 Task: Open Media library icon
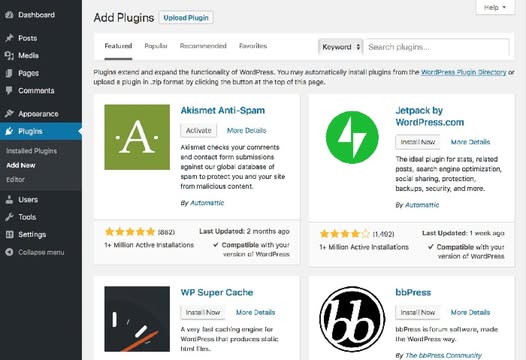[9, 55]
